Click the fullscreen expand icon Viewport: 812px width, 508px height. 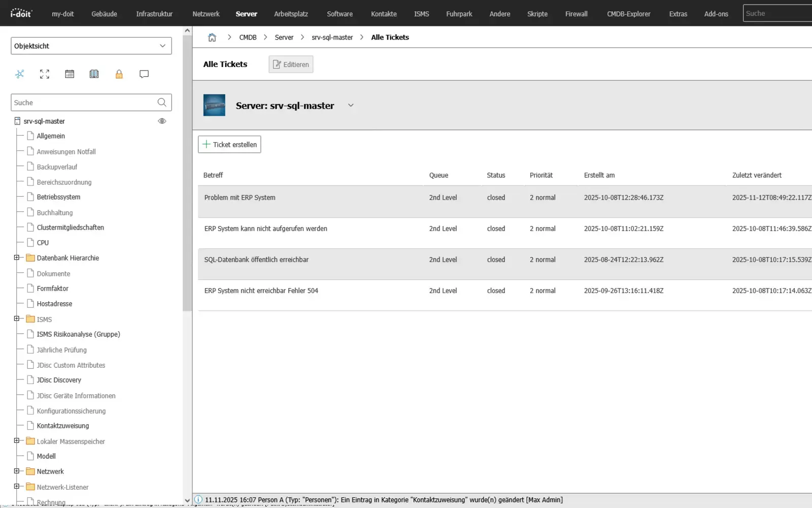(45, 74)
